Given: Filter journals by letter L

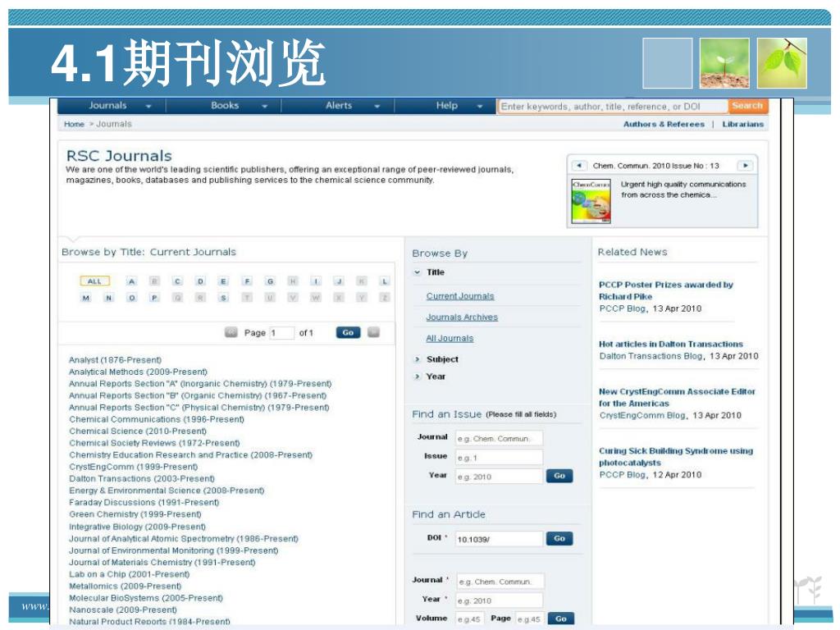Looking at the screenshot, I should (x=384, y=281).
